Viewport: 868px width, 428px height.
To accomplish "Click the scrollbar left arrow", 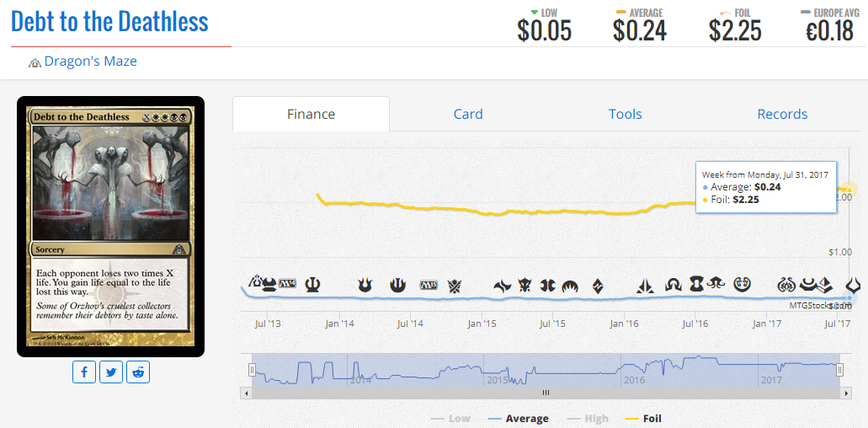I will 246,393.
